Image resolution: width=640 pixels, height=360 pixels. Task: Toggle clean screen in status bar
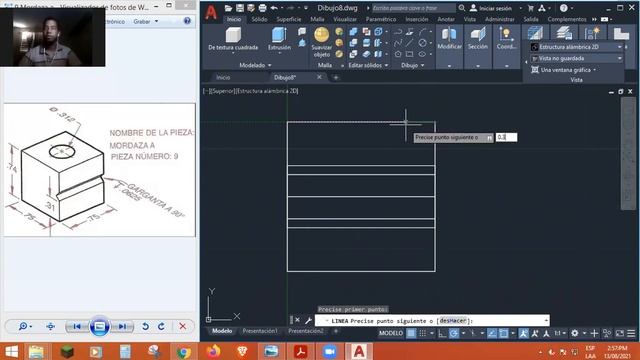click(x=620, y=333)
